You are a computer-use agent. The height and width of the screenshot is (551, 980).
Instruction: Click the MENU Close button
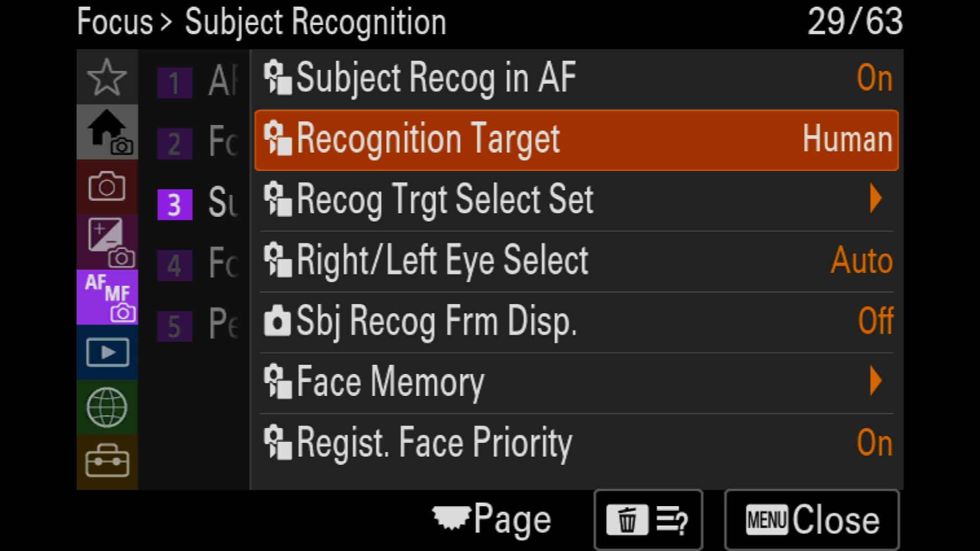pos(812,520)
